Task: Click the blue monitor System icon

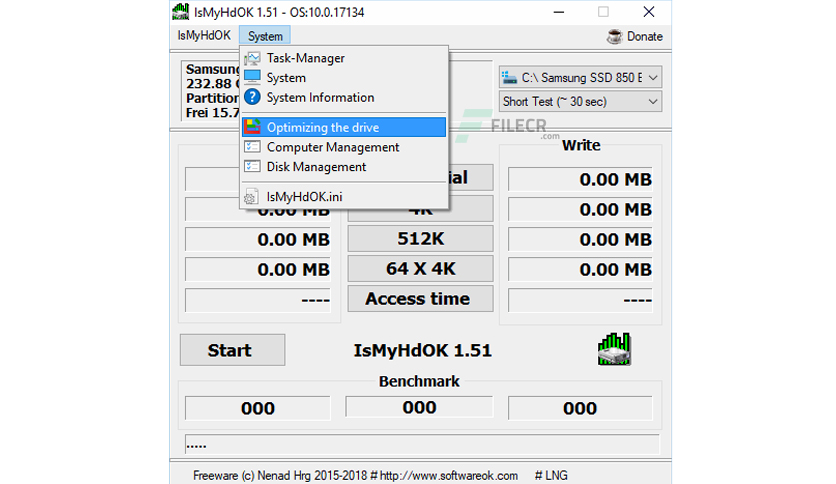Action: tap(252, 78)
